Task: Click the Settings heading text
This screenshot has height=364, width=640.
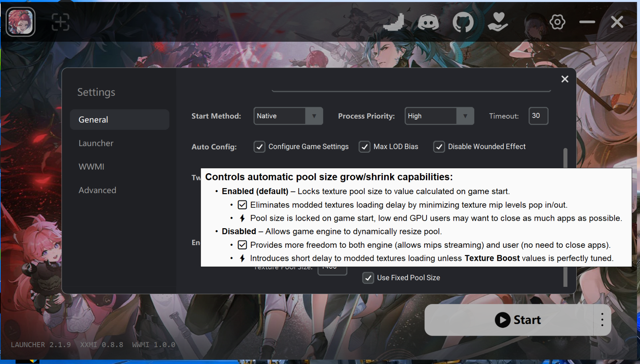Action: tap(96, 92)
